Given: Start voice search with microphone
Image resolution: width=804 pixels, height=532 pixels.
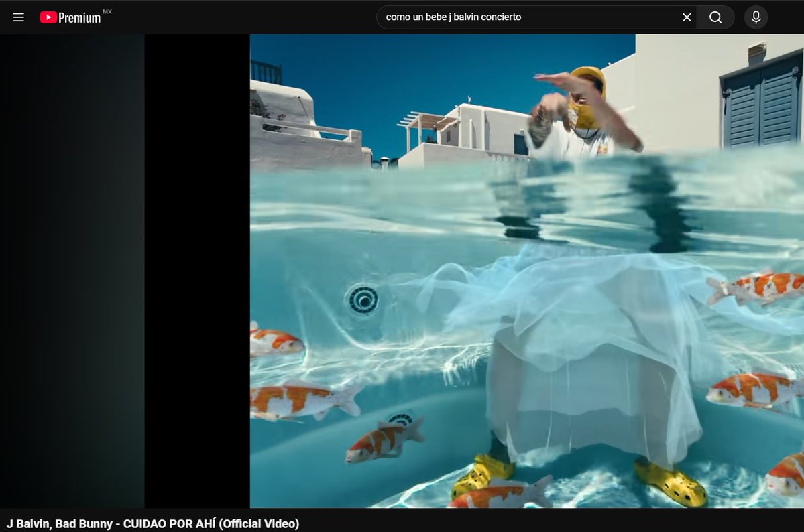Looking at the screenshot, I should coord(756,17).
